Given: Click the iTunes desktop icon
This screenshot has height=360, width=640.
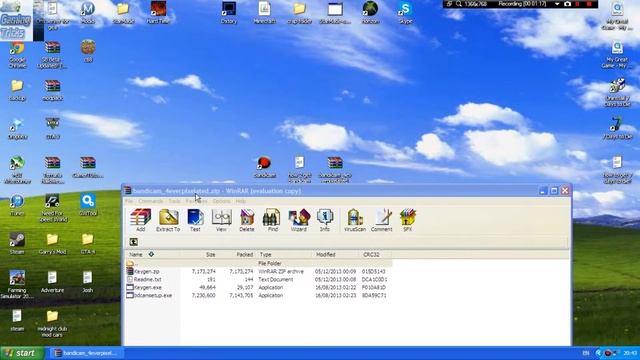Looking at the screenshot, I should (17, 205).
